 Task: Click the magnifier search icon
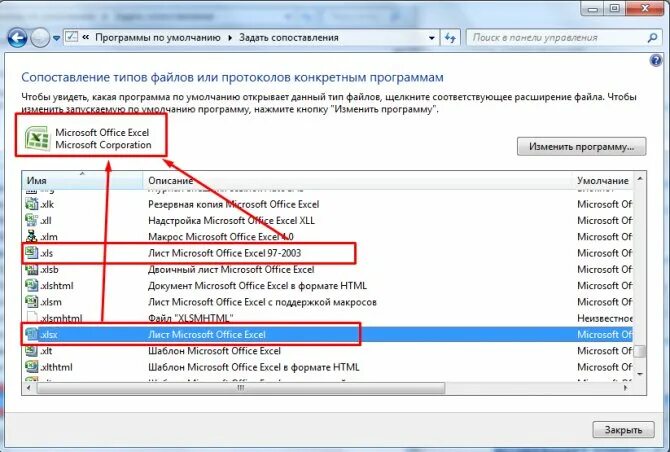coord(652,38)
